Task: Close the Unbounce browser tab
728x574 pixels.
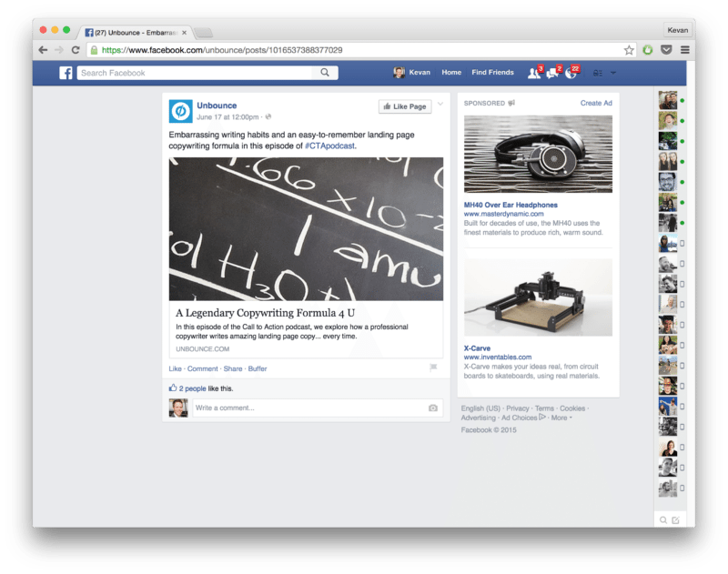Action: [x=185, y=33]
